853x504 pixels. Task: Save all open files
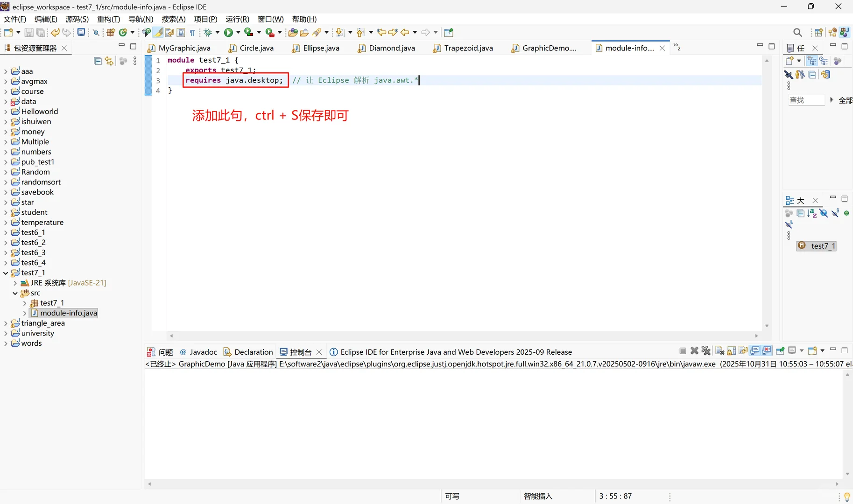click(41, 32)
